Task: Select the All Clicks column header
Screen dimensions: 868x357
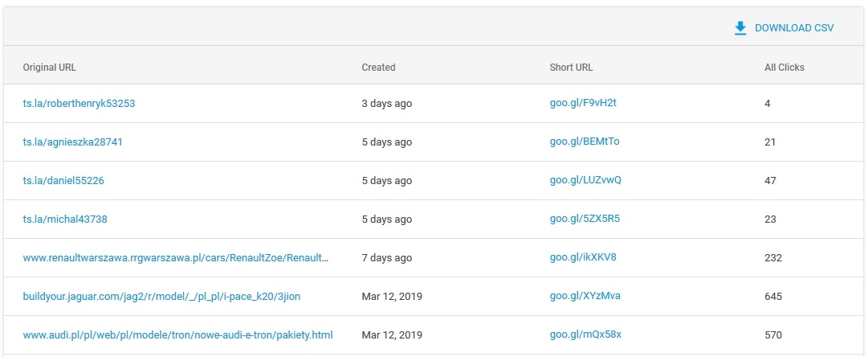Action: click(x=784, y=68)
